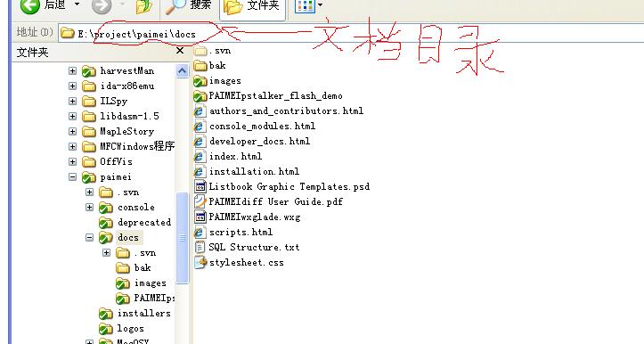
Task: Expand the harvestMan tree node
Action: coord(72,70)
